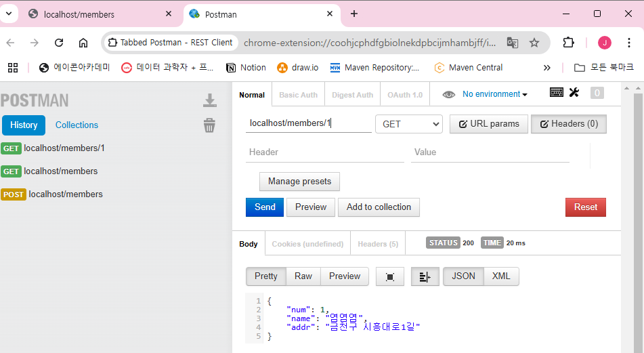Open the draw.io bookmark
This screenshot has width=644, height=353.
298,67
